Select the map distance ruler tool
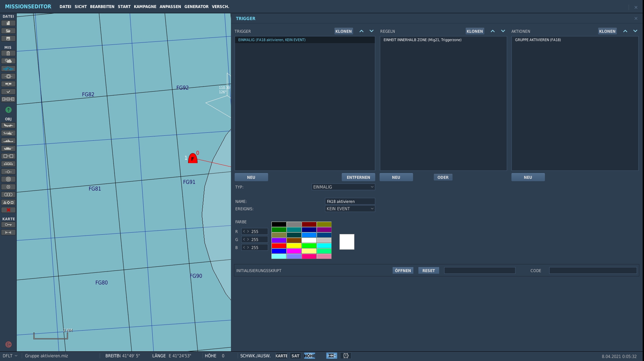This screenshot has height=361, width=644. click(8, 232)
